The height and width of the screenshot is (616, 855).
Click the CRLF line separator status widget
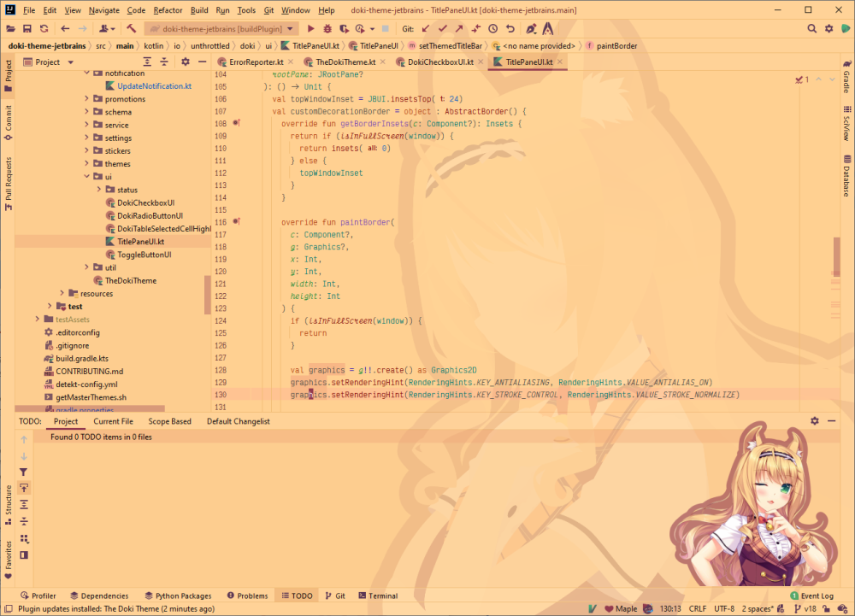(x=698, y=609)
